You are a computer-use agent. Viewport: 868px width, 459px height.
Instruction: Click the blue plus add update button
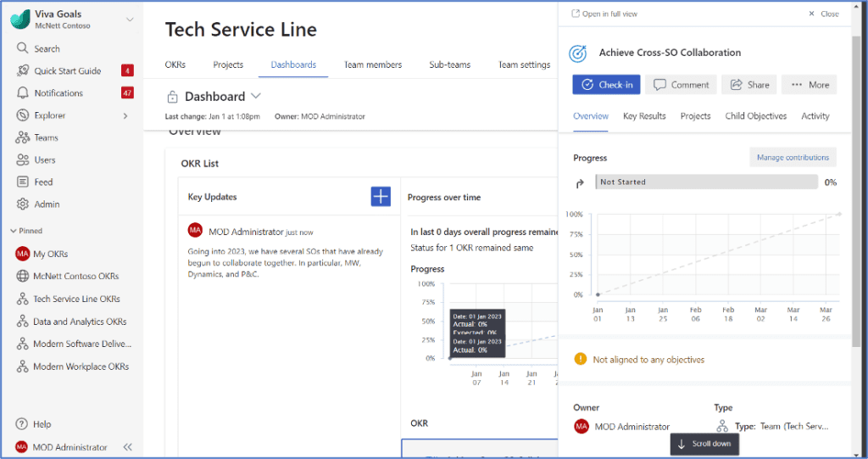(381, 196)
